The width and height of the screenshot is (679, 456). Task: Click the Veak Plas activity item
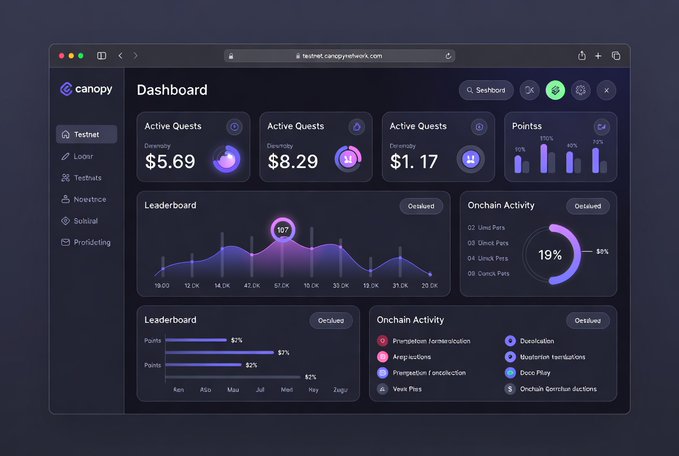click(399, 389)
